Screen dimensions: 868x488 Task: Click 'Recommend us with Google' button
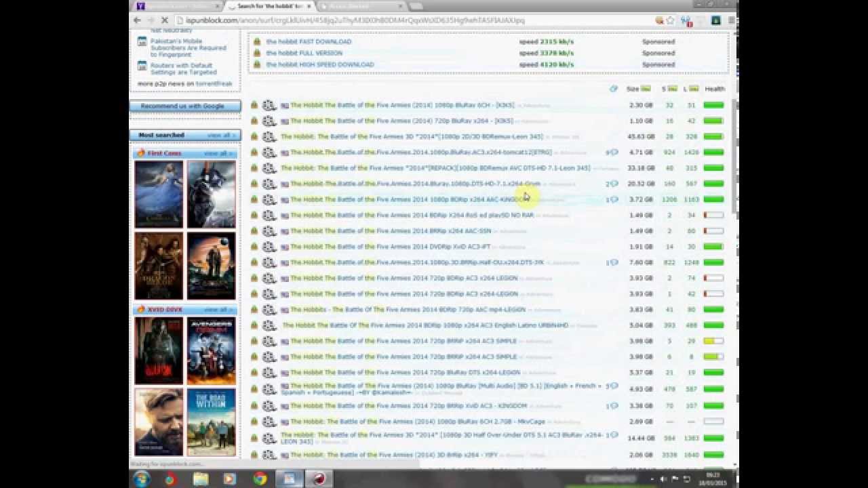[x=185, y=106]
